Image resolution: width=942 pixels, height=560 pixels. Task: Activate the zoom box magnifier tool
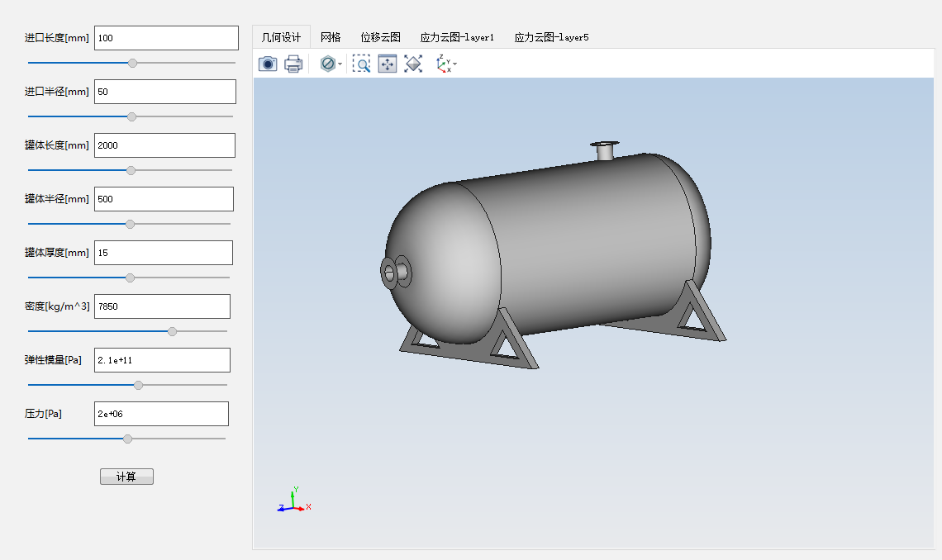[x=361, y=64]
